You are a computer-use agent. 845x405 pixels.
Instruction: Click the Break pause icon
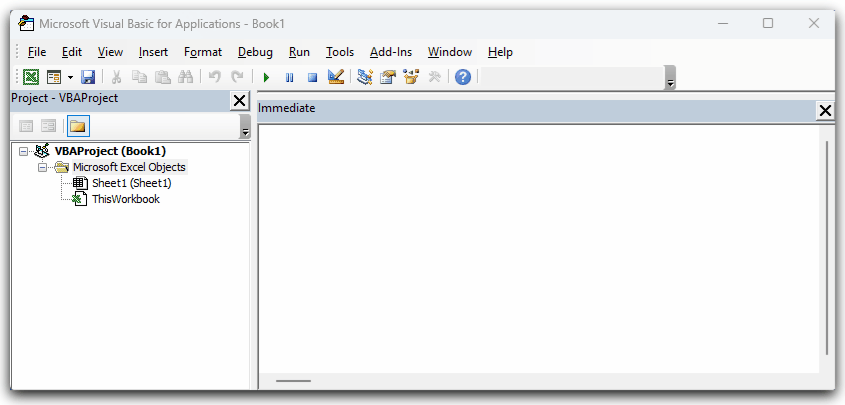(289, 78)
